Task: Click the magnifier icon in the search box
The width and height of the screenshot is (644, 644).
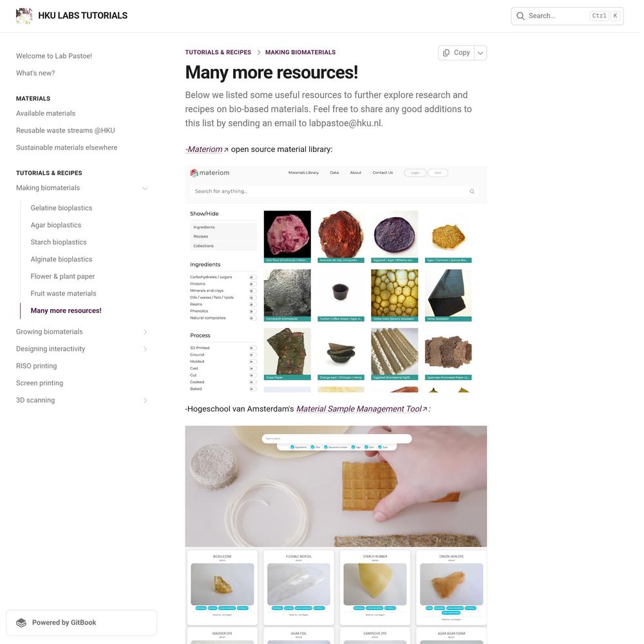Action: (520, 16)
